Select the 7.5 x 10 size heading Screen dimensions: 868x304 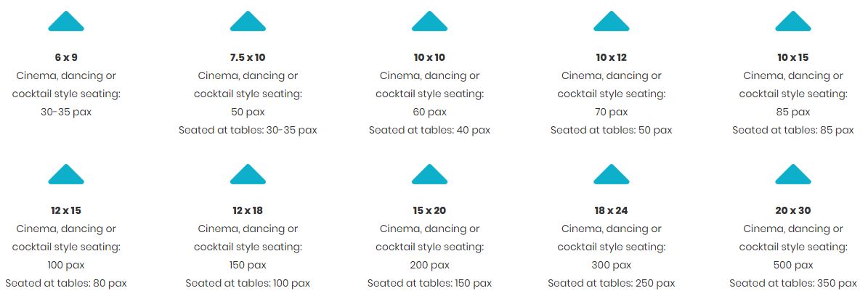coord(248,57)
